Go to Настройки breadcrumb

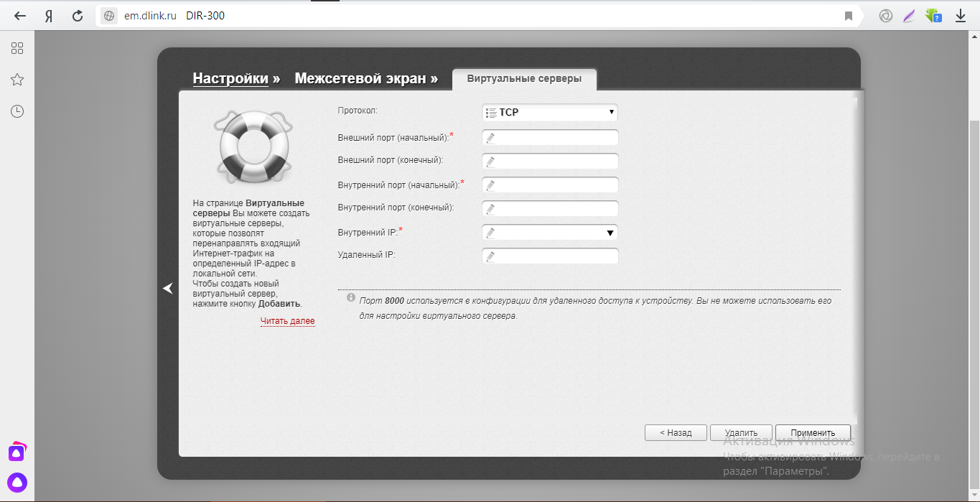coord(230,78)
